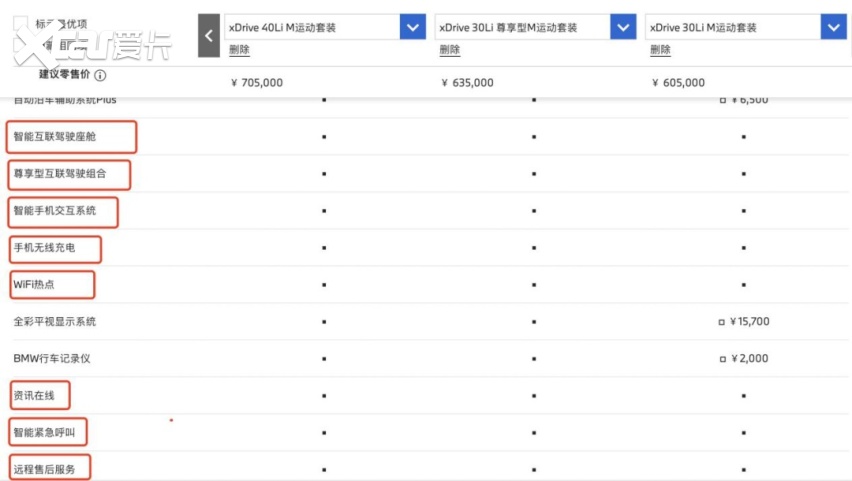
Task: Click the 建议零售价 label
Action: point(64,74)
